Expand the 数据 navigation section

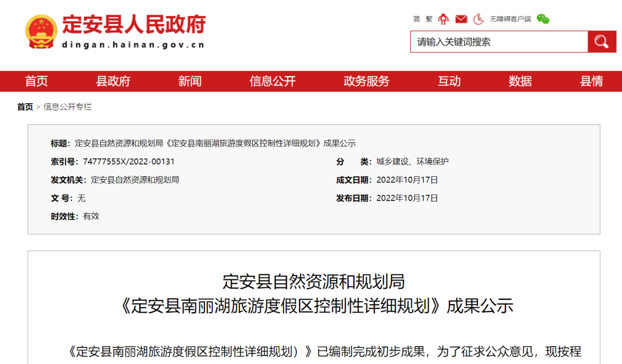pos(520,81)
